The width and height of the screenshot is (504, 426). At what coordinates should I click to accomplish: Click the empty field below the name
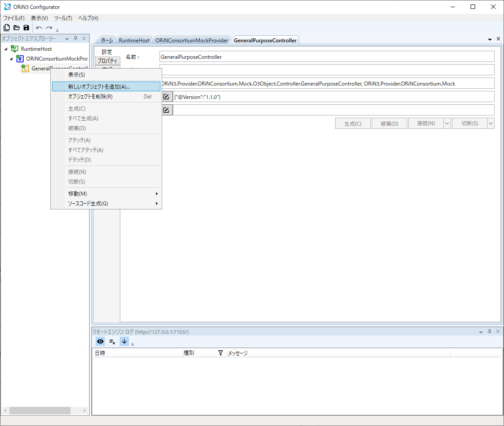tap(327, 70)
